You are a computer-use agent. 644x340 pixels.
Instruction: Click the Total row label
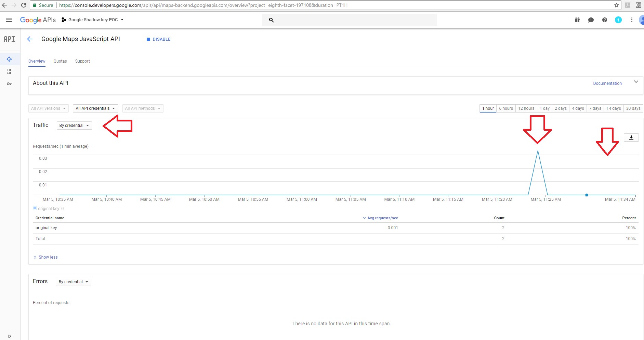click(x=40, y=239)
